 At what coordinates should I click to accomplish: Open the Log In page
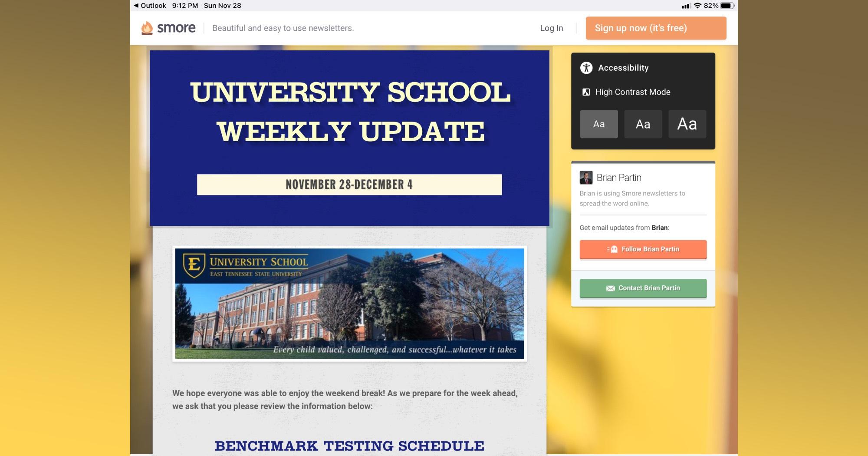(551, 28)
